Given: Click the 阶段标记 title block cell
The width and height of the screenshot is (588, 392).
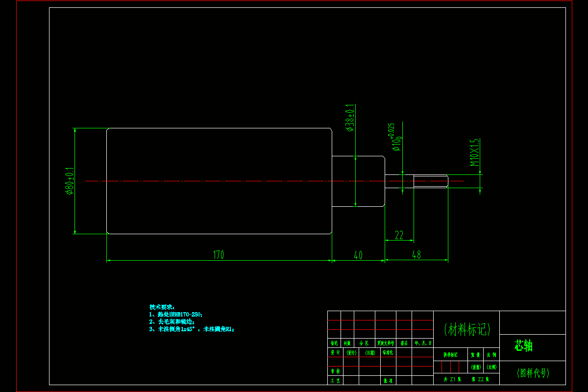Looking at the screenshot, I should (450, 354).
